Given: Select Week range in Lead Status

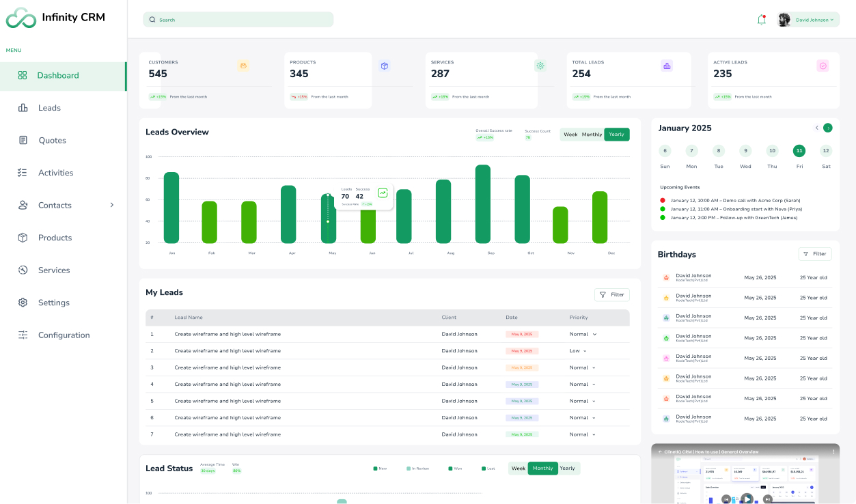Looking at the screenshot, I should click(x=519, y=468).
